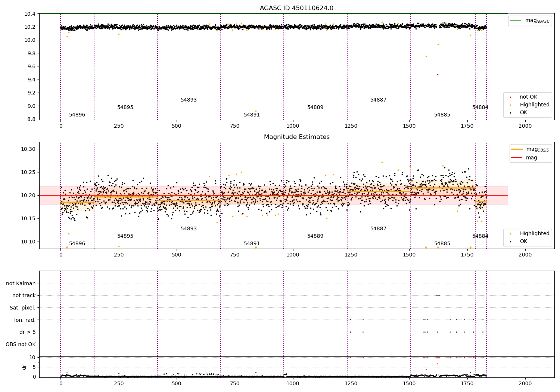Click the y-axis tick 10.4 in top plot
Image resolution: width=560 pixels, height=392 pixels.
[30, 14]
